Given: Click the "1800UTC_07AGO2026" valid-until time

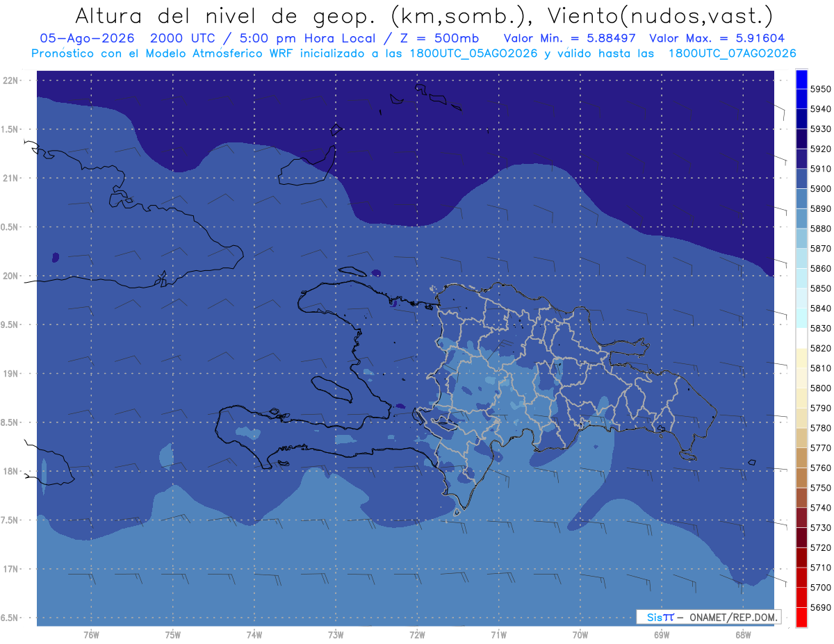Looking at the screenshot, I should click(732, 53).
